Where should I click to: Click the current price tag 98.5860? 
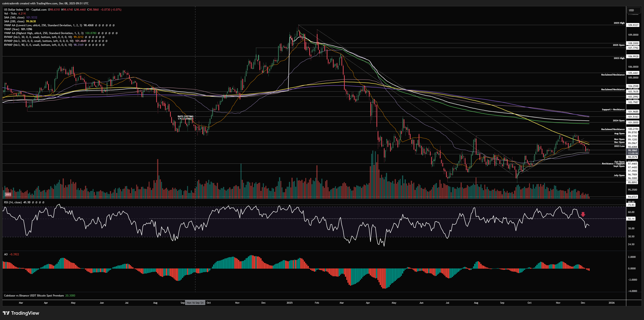pos(633,150)
